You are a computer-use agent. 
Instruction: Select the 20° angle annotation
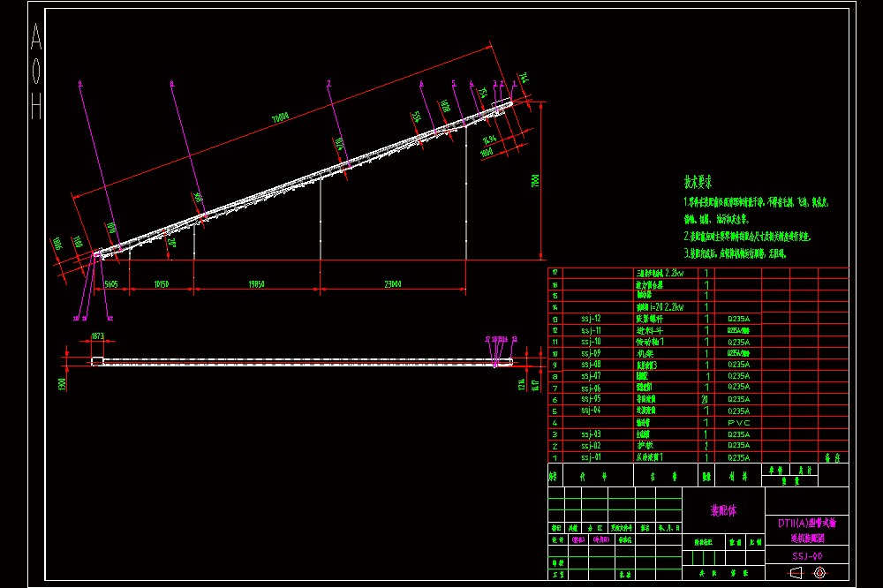(172, 243)
